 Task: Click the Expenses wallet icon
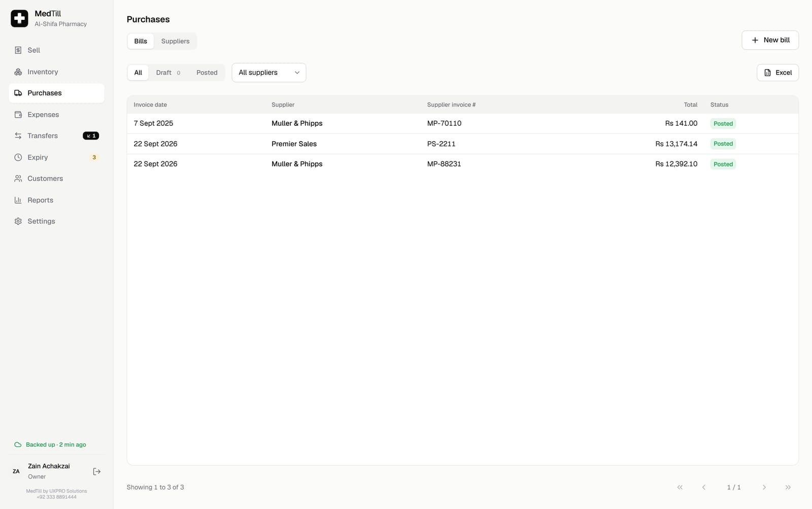pyautogui.click(x=18, y=115)
